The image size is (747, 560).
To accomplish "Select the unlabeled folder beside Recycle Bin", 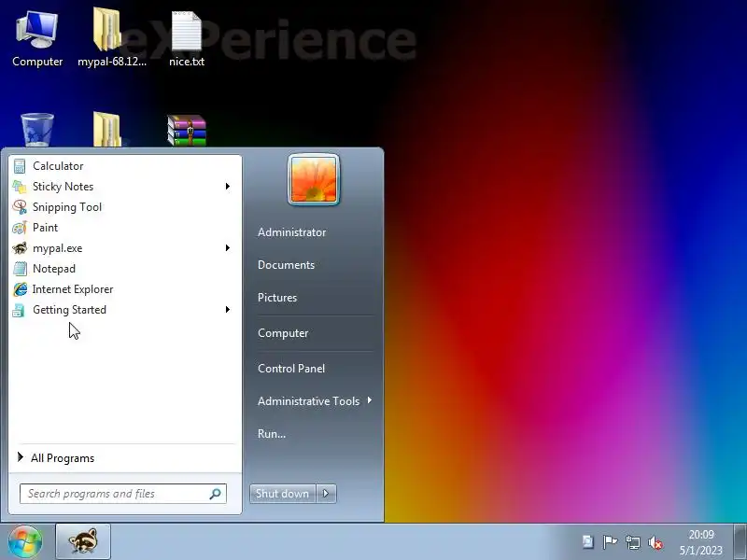I will coord(107,129).
